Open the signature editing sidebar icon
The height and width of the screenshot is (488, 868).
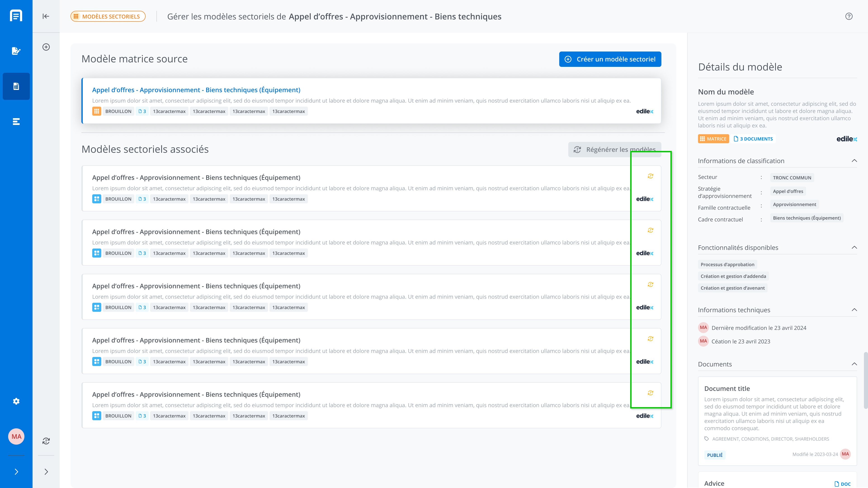(x=16, y=51)
